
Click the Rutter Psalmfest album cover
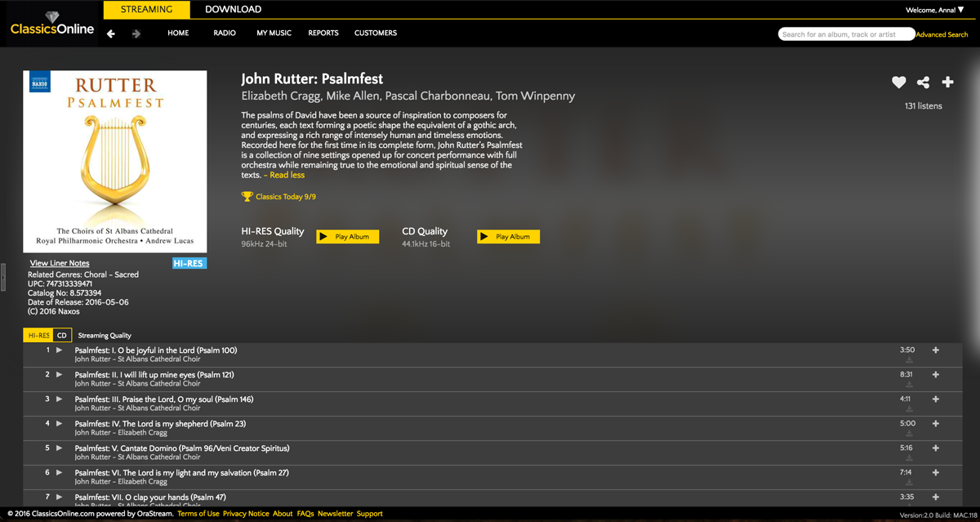coord(115,162)
